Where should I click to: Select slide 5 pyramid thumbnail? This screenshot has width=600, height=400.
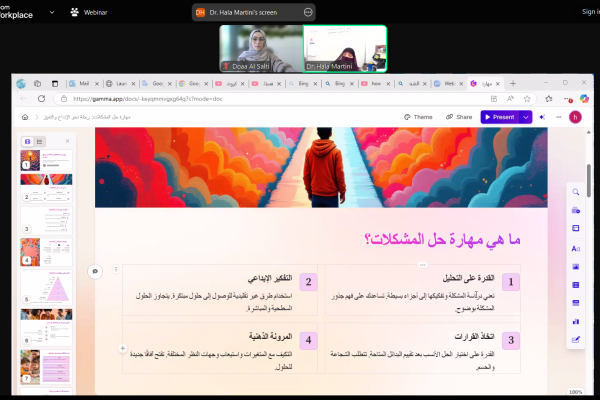click(46, 289)
